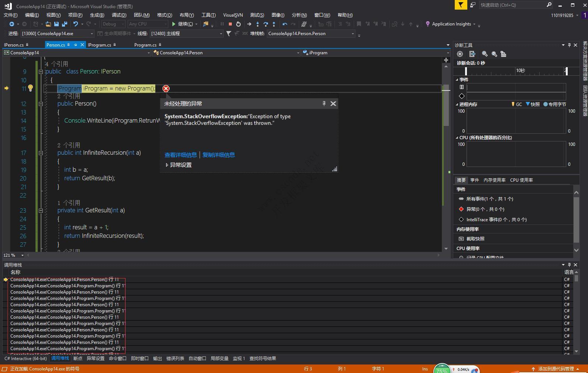This screenshot has width=588, height=373.
Task: Click the red exception error icon
Action: coord(166,89)
